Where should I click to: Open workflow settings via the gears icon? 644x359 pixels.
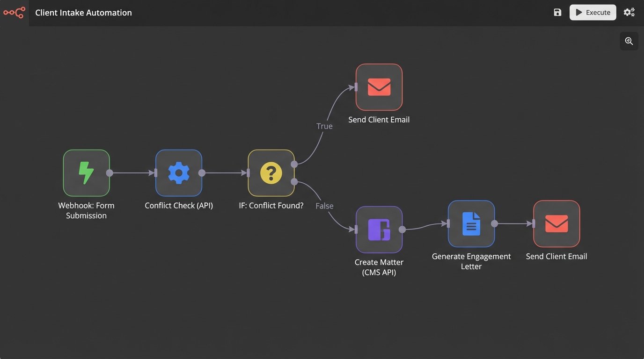click(x=629, y=13)
